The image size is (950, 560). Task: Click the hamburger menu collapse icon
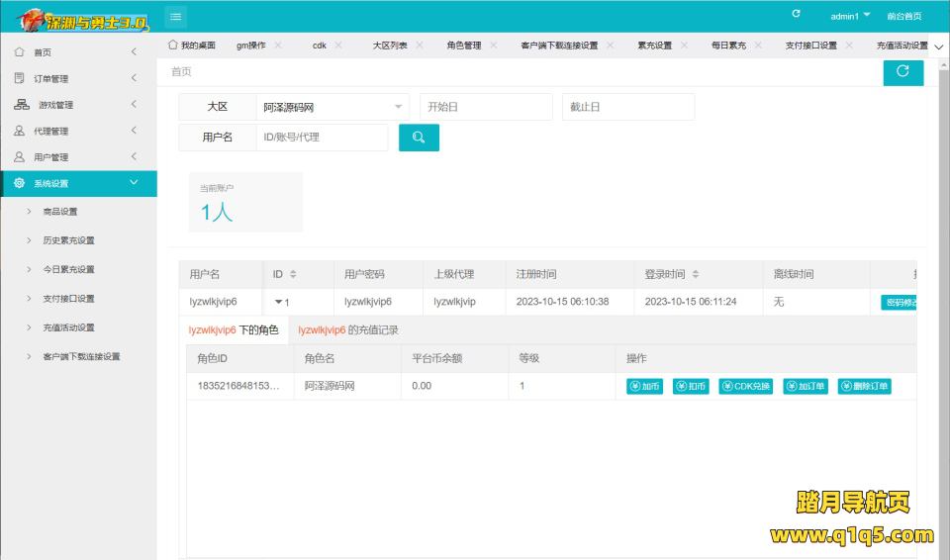(175, 16)
